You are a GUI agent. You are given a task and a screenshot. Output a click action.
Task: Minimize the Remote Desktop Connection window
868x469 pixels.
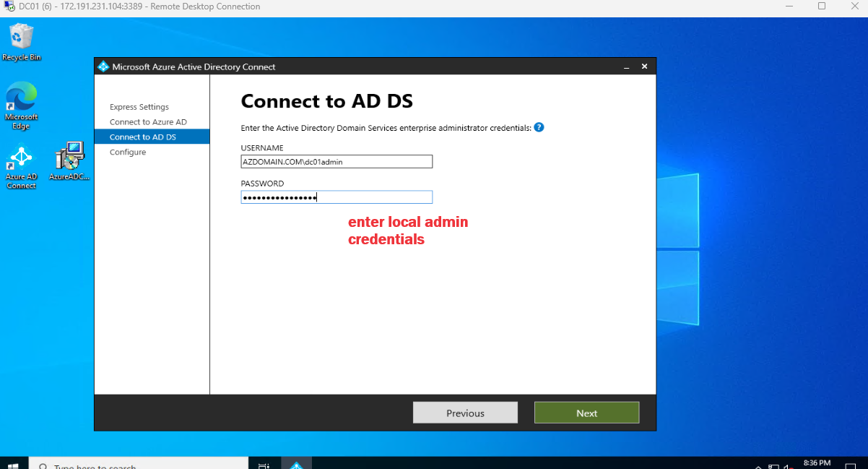[x=790, y=7]
